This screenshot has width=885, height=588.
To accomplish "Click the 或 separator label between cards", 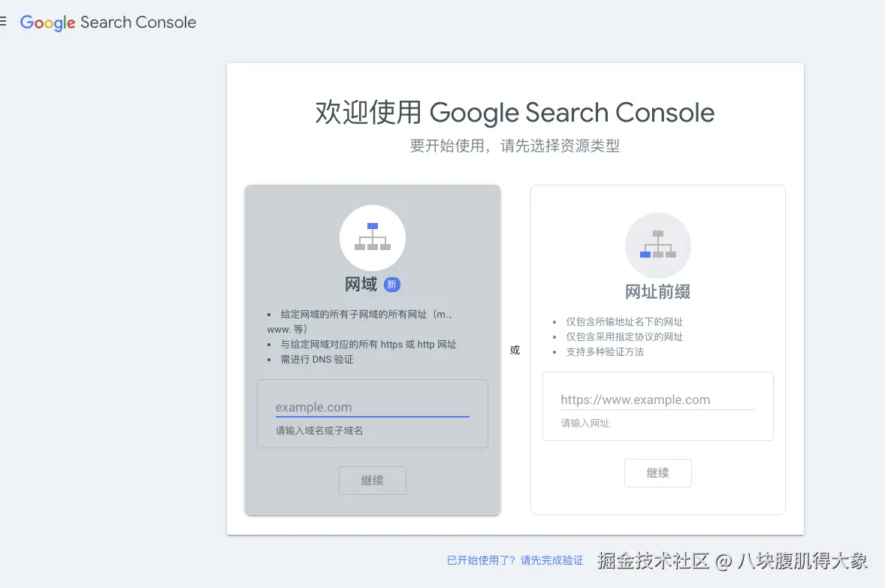I will tap(515, 350).
